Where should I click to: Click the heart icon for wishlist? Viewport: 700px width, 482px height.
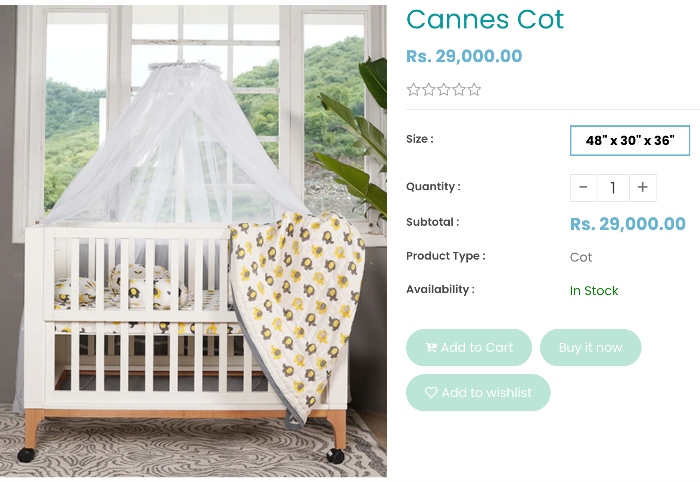click(x=431, y=393)
